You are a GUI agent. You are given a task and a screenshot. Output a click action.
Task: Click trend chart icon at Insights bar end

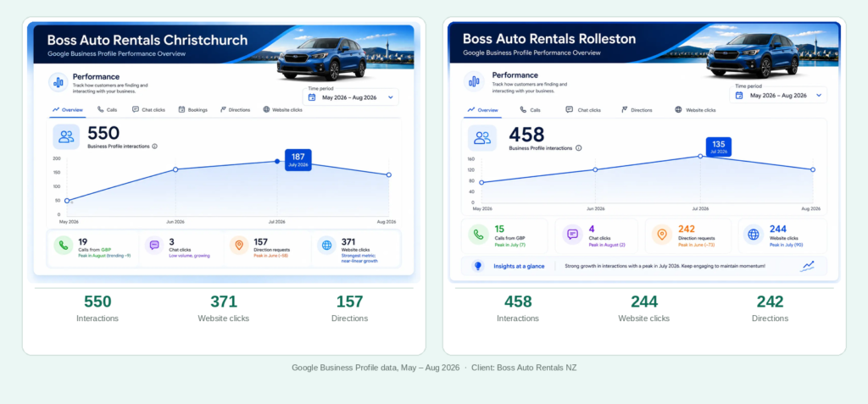click(x=807, y=266)
